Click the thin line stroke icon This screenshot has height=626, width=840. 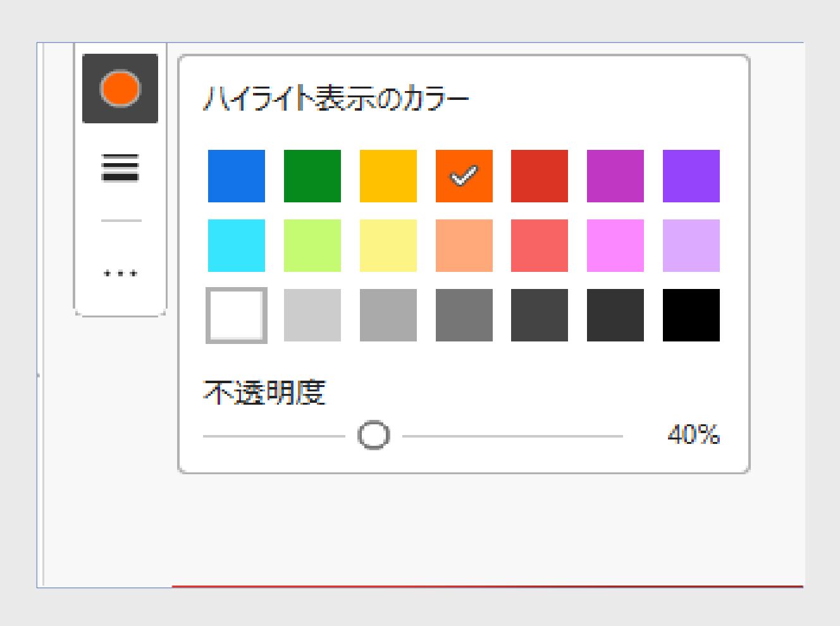click(x=120, y=221)
